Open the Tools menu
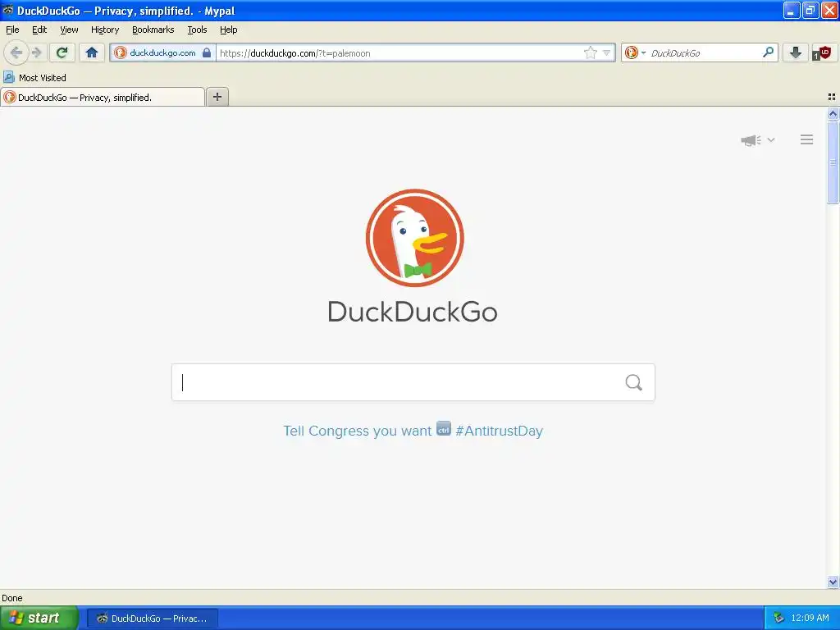This screenshot has width=840, height=630. tap(197, 30)
